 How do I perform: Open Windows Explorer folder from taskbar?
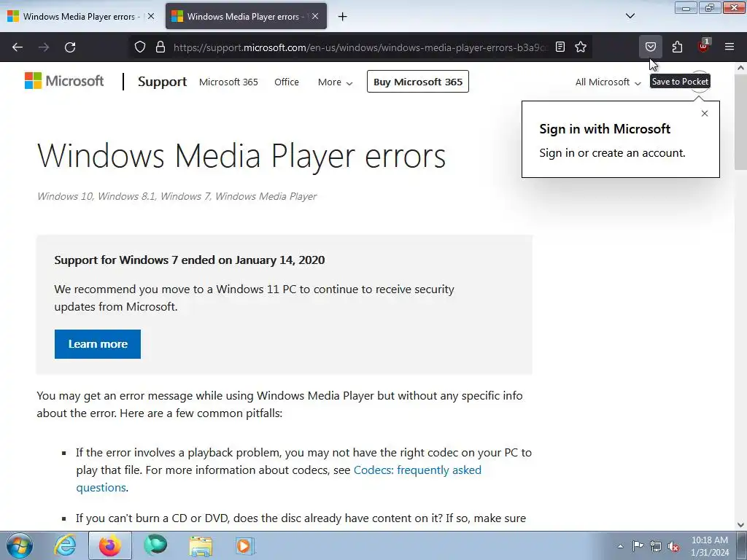pyautogui.click(x=201, y=545)
